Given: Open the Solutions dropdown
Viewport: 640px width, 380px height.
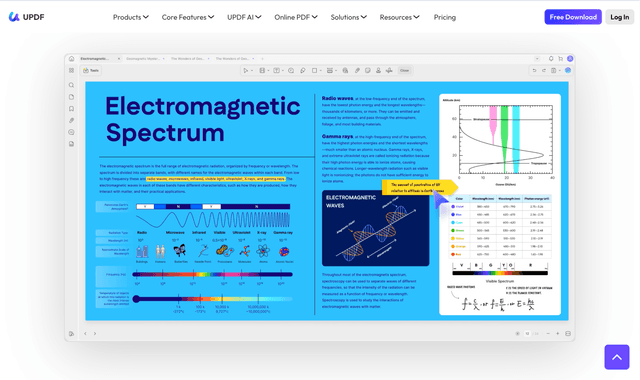Looking at the screenshot, I should tap(349, 17).
